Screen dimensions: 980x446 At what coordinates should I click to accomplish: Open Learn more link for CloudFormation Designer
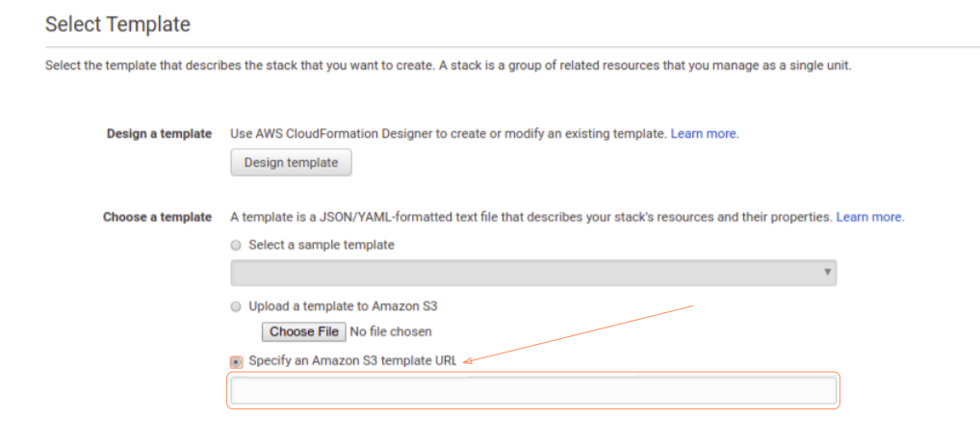tap(705, 134)
